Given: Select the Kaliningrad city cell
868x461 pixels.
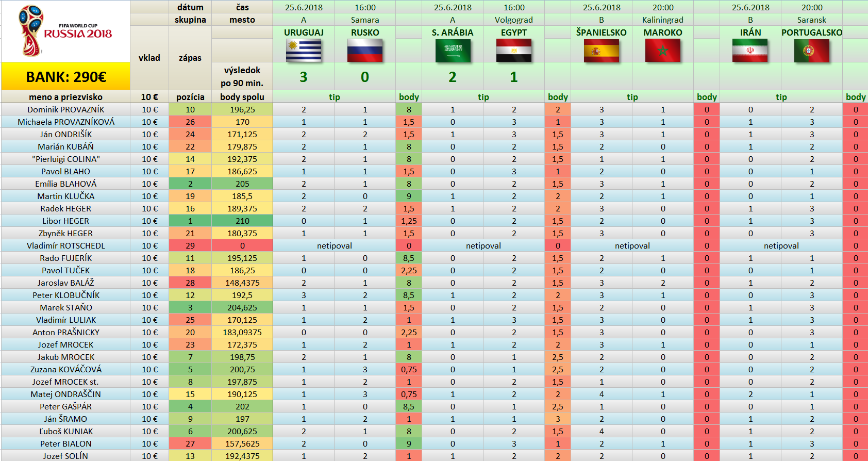Looking at the screenshot, I should pos(663,20).
